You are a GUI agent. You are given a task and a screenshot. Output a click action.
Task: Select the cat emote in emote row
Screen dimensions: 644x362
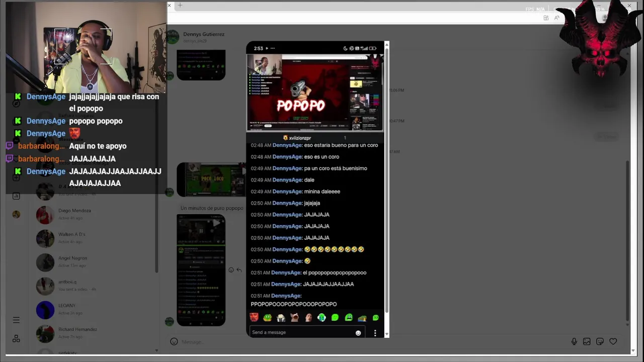coord(295,317)
